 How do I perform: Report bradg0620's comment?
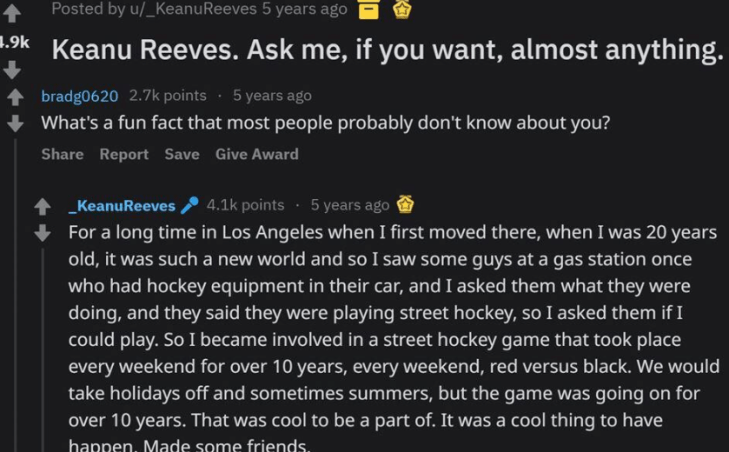[x=124, y=154]
